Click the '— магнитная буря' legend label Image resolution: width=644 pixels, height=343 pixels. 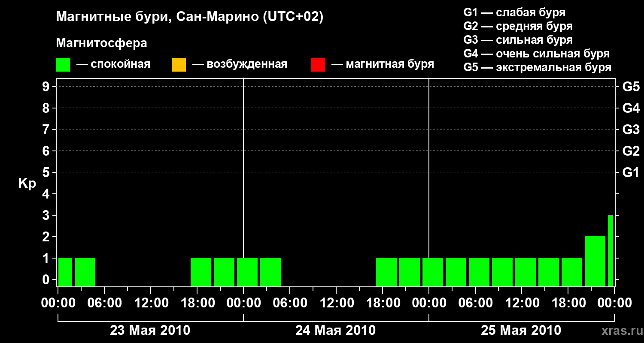(x=383, y=65)
